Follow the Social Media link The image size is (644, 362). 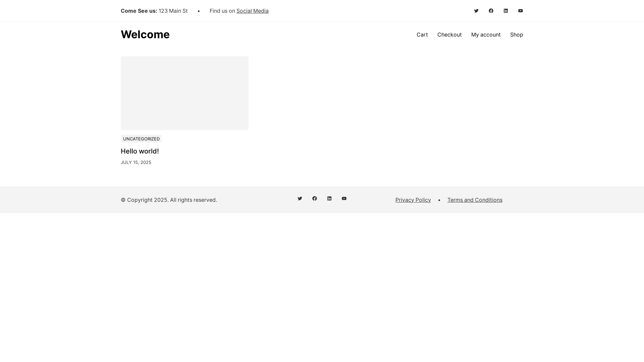(x=253, y=11)
